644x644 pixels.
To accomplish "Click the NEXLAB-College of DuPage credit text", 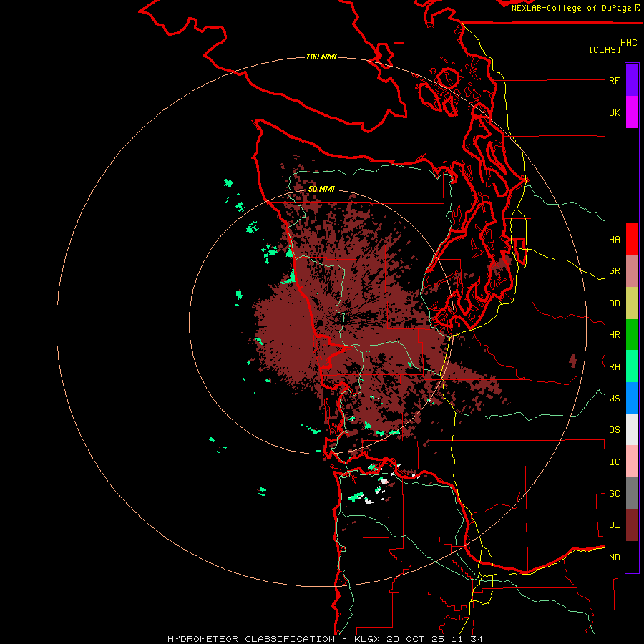I will click(x=571, y=8).
